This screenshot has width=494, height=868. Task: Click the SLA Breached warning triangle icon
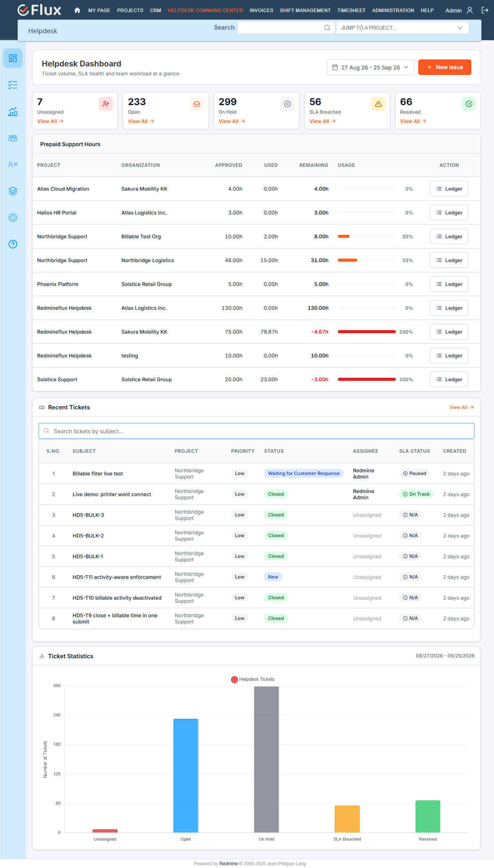pos(378,104)
